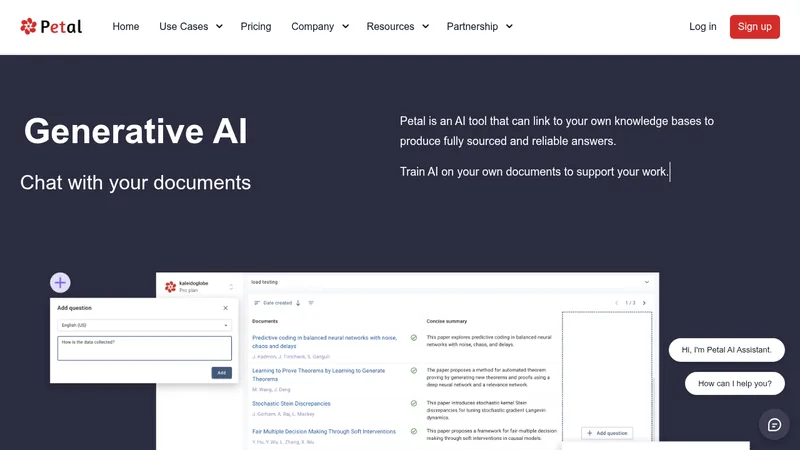Open Learning to Prove Theorems paper link
The image size is (800, 450).
tap(318, 375)
